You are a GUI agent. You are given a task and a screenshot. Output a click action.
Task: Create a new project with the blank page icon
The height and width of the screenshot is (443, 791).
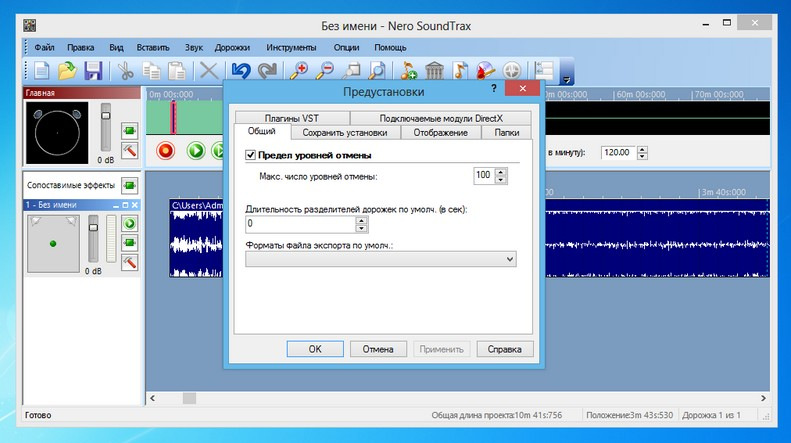(x=42, y=71)
